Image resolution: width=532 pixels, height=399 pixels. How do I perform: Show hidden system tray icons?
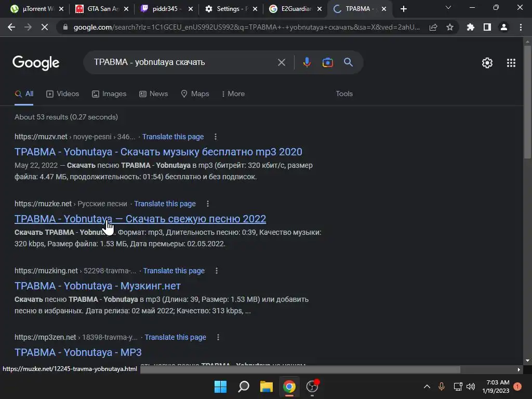(427, 387)
